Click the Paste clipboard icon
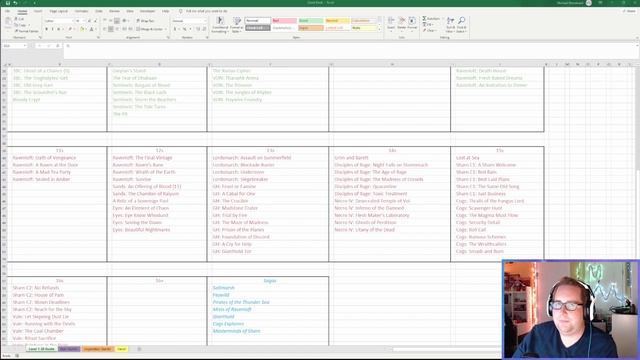 pyautogui.click(x=8, y=22)
